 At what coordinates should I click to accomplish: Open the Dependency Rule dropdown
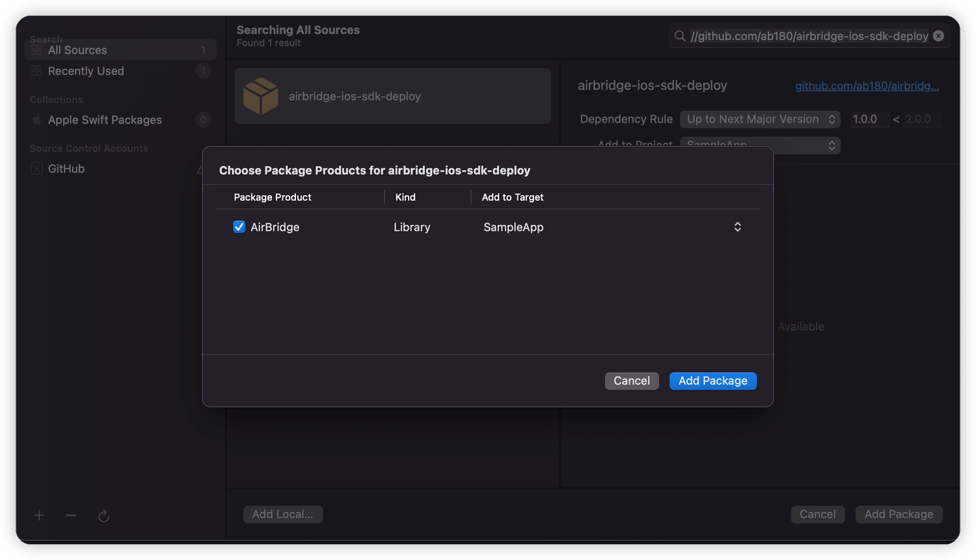click(760, 119)
